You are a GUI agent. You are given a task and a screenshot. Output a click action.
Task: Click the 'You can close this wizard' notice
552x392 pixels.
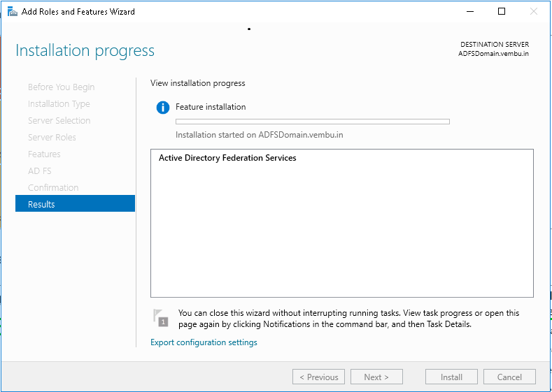349,319
